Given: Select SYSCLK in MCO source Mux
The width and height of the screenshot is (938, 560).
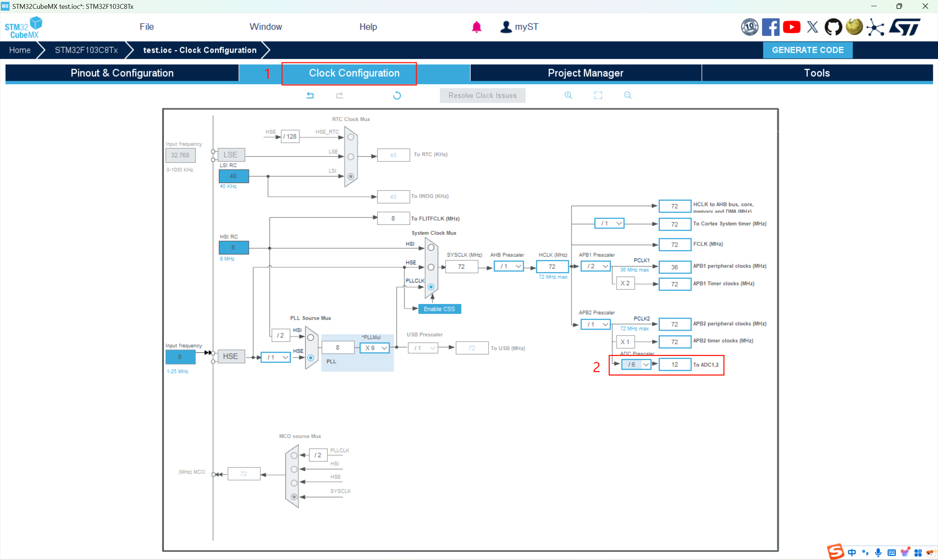Looking at the screenshot, I should coord(294,497).
